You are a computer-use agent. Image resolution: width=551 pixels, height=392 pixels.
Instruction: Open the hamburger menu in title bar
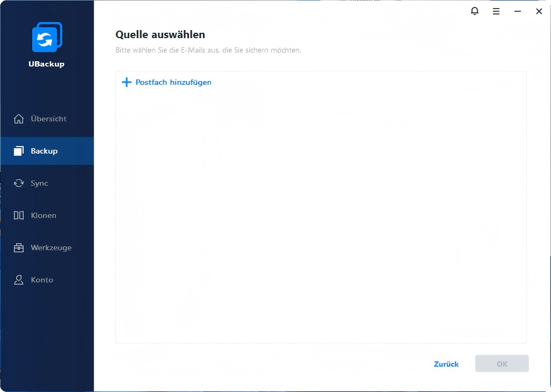coord(496,11)
